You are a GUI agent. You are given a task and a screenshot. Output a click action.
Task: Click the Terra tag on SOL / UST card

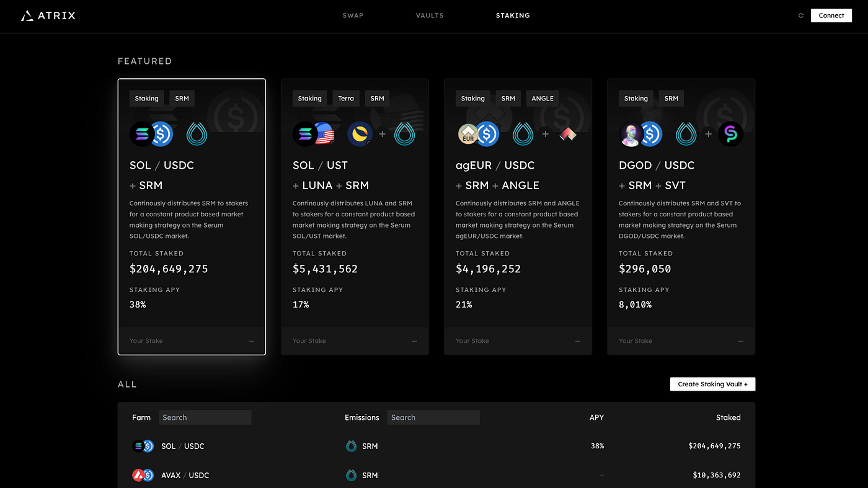tap(346, 98)
